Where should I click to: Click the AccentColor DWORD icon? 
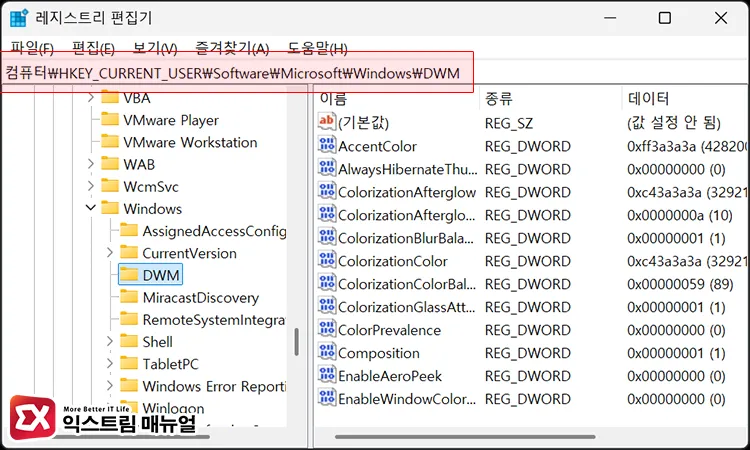click(327, 145)
